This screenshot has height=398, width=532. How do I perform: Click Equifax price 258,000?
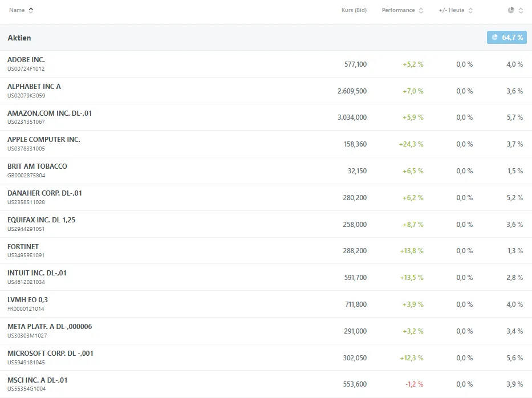pyautogui.click(x=355, y=225)
